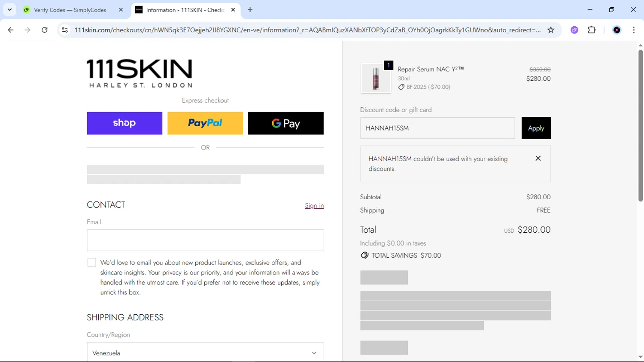The height and width of the screenshot is (362, 644).
Task: Close the 111SKIN checkout tab
Action: coord(233,10)
